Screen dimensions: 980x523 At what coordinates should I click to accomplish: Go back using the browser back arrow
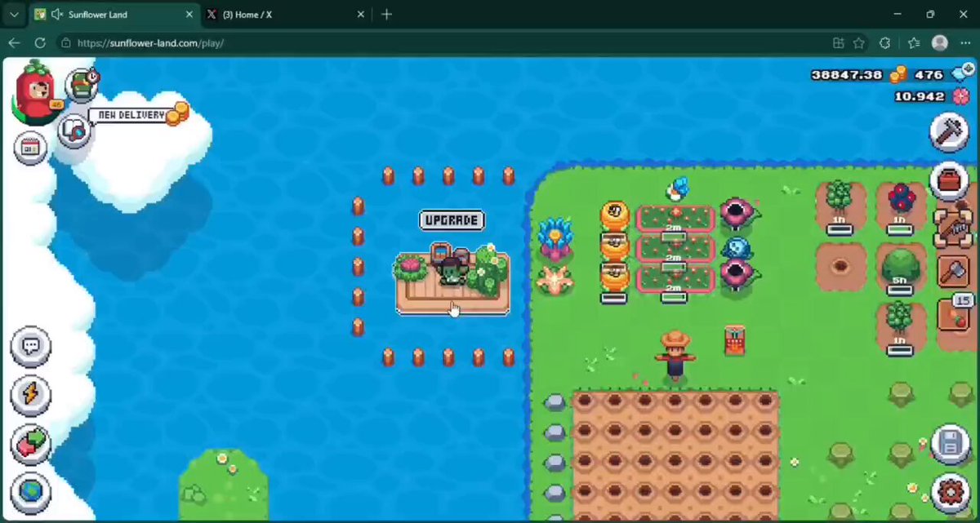pyautogui.click(x=14, y=43)
